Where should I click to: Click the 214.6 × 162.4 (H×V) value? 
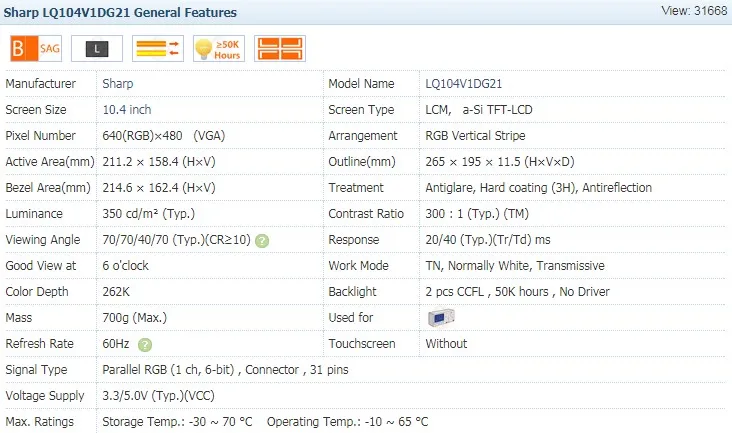pos(159,188)
